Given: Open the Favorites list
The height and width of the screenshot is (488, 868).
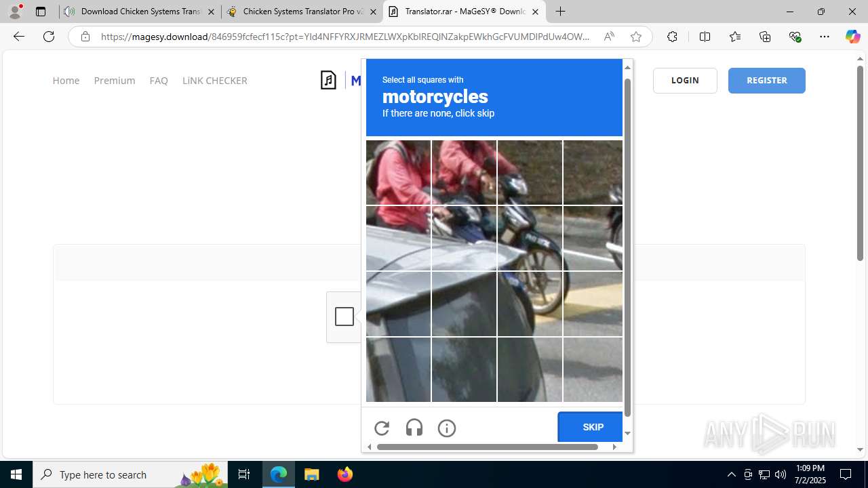Looking at the screenshot, I should coord(735,37).
